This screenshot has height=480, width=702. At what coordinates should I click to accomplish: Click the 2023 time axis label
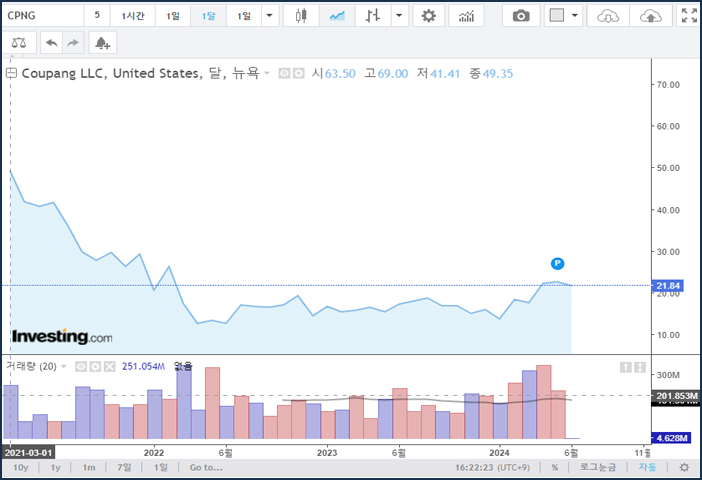tap(327, 453)
